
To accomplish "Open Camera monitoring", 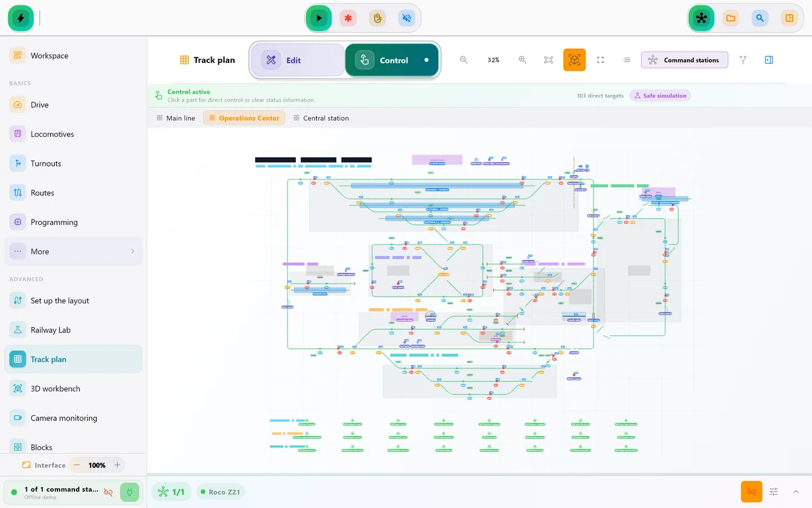I will (73, 418).
